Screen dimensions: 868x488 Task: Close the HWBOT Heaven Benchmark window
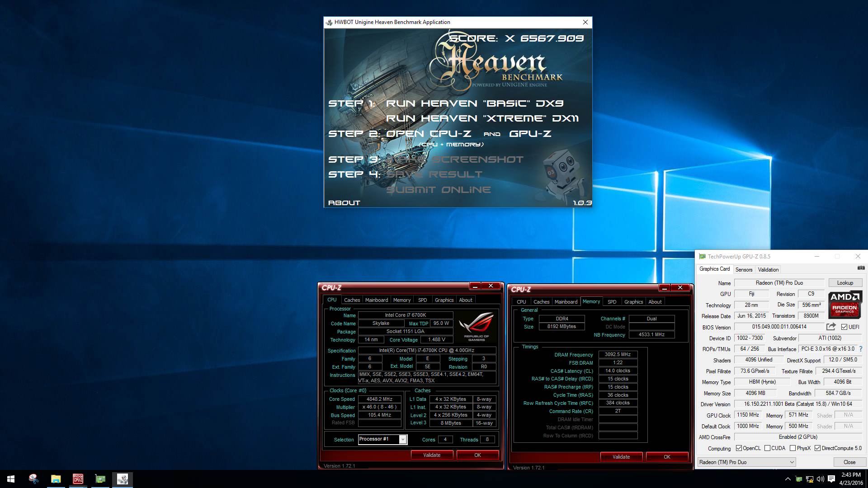585,22
